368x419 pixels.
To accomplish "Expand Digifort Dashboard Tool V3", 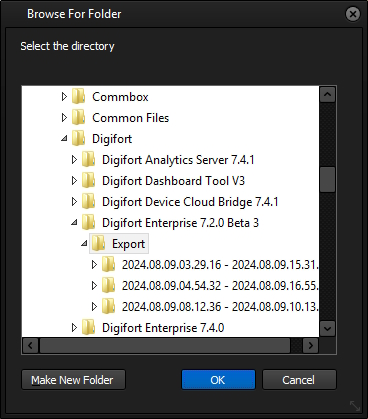I will pos(74,181).
